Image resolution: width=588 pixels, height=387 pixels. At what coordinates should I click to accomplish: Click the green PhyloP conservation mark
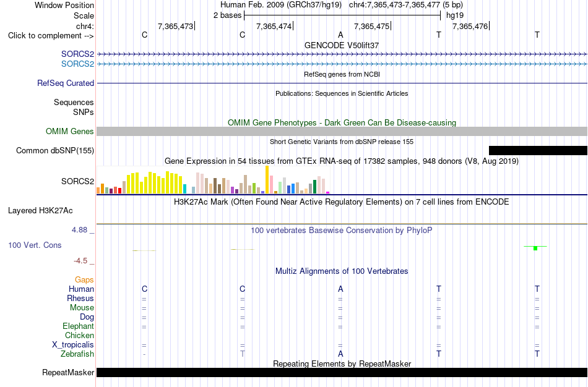[535, 248]
